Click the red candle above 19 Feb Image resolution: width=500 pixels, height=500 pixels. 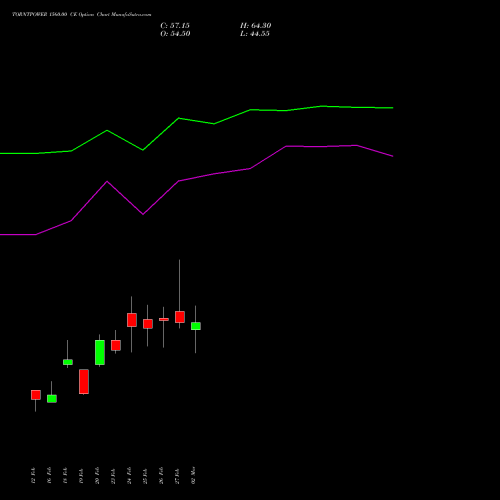(x=84, y=382)
